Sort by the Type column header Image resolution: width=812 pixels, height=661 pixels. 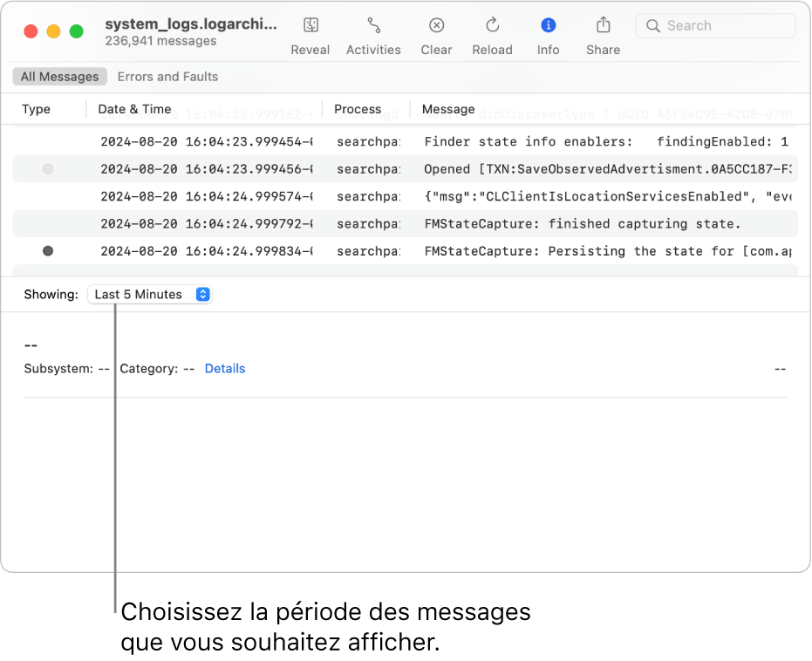36,109
